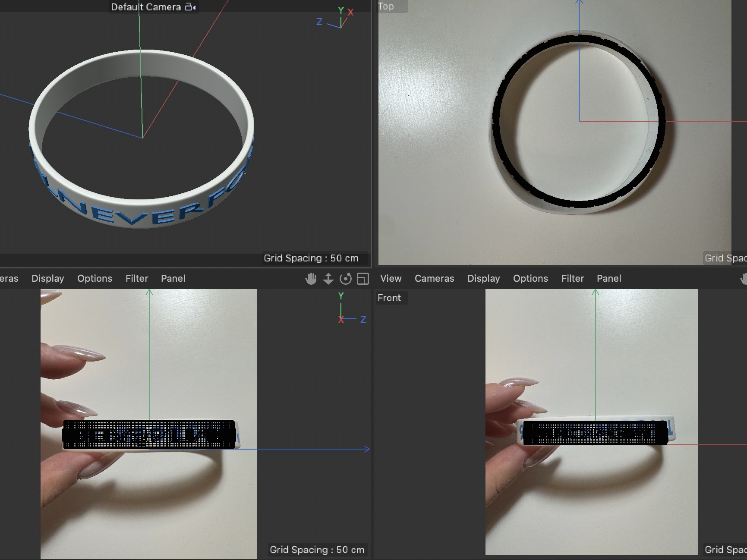Open Display menu in the side viewport

[47, 279]
